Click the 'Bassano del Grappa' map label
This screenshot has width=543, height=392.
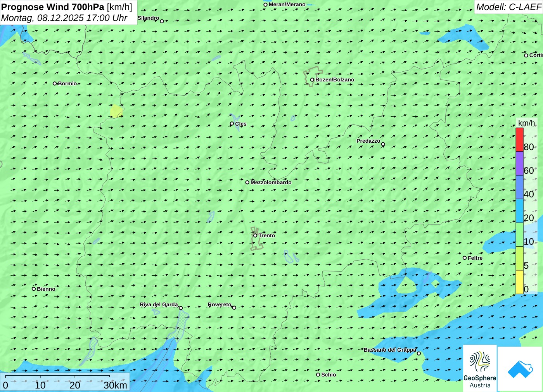pos(390,350)
